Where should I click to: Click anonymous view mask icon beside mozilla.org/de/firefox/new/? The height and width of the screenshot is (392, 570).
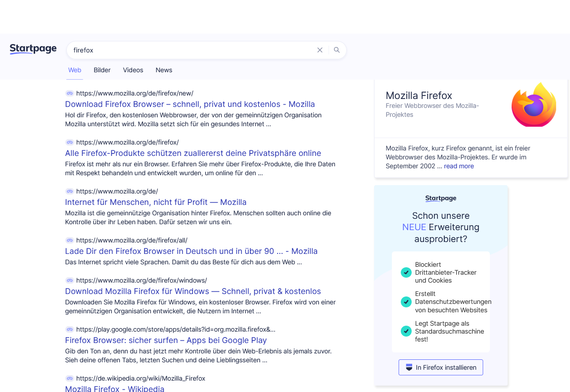click(70, 93)
